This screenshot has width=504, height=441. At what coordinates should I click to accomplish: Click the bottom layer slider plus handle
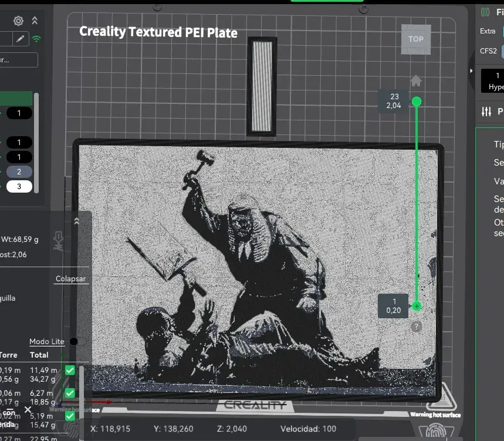point(417,306)
